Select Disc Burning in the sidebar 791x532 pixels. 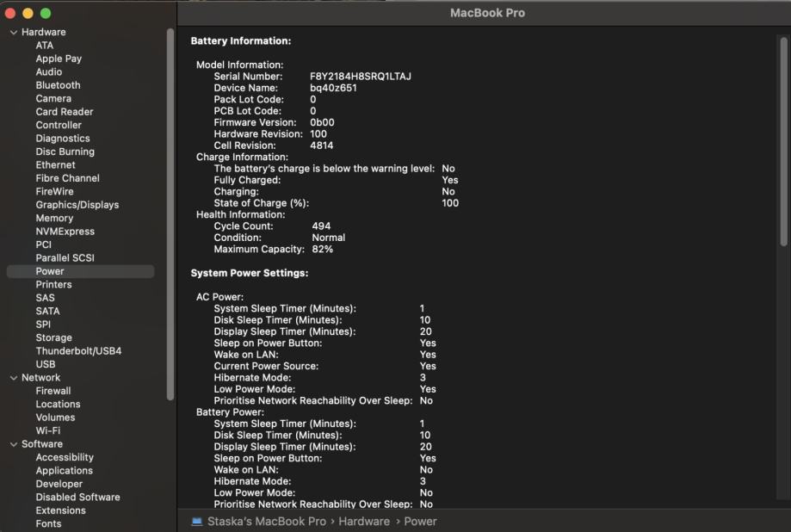point(65,152)
